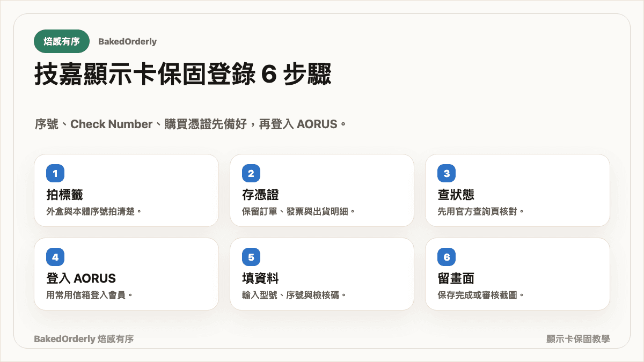Click the number 6 step badge
644x362 pixels.
point(447,257)
